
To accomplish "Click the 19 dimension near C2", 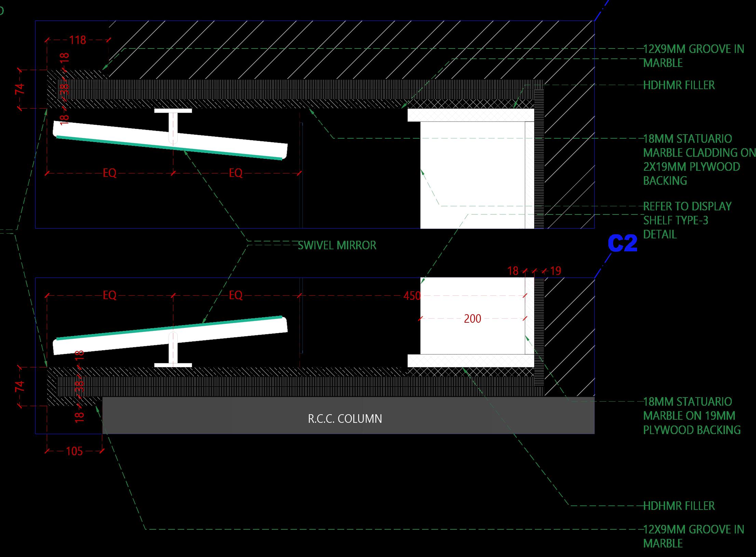I will (x=555, y=271).
